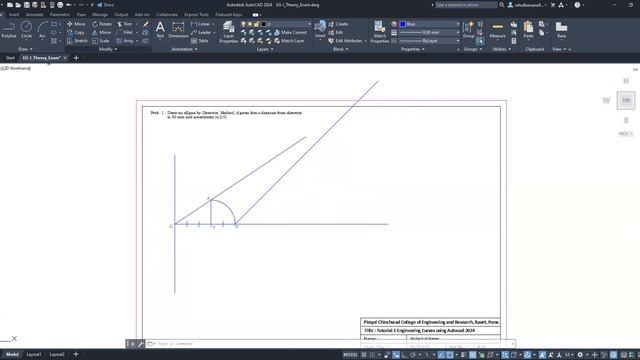Switch to the Layout2 tab
This screenshot has height=360, width=640.
57,354
